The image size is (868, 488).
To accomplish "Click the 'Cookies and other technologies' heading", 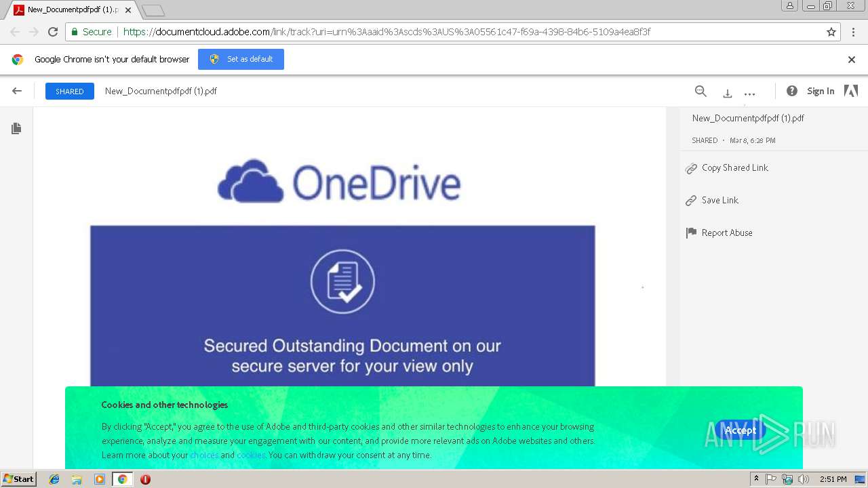I will [x=164, y=405].
